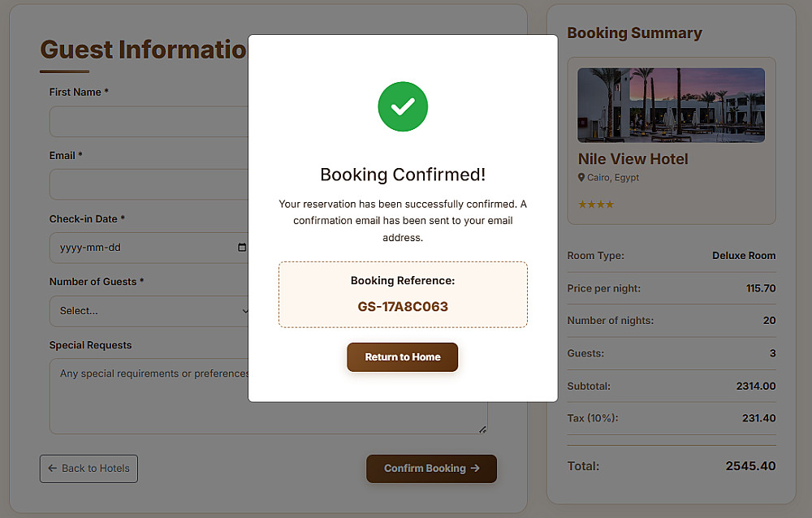Click the Total amount 2545.40
Viewport: 812px width, 518px height.
(750, 466)
